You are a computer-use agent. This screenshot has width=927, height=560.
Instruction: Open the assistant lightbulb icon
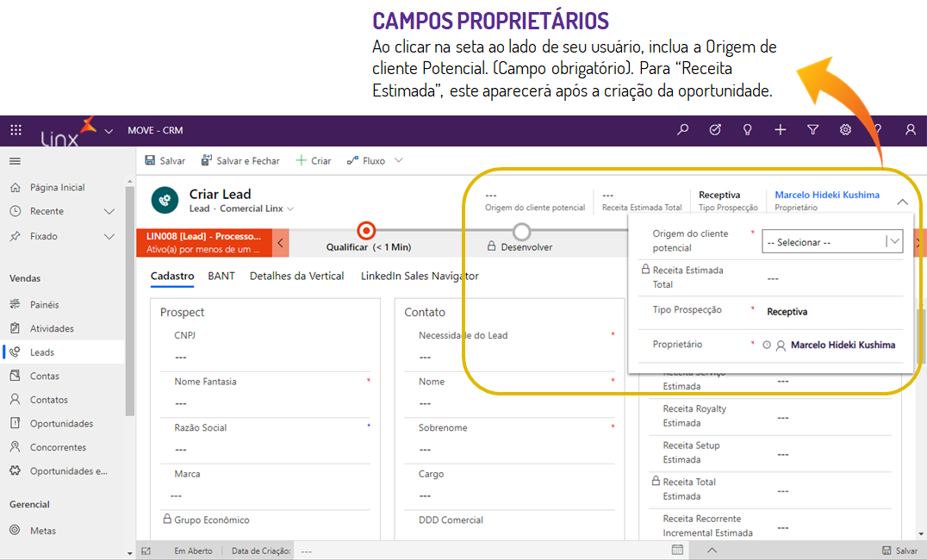[x=747, y=129]
